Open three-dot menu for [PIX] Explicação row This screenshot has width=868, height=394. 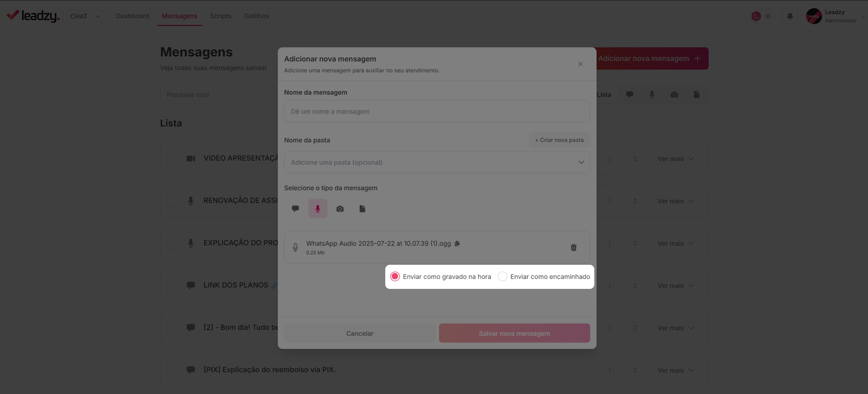tap(610, 370)
